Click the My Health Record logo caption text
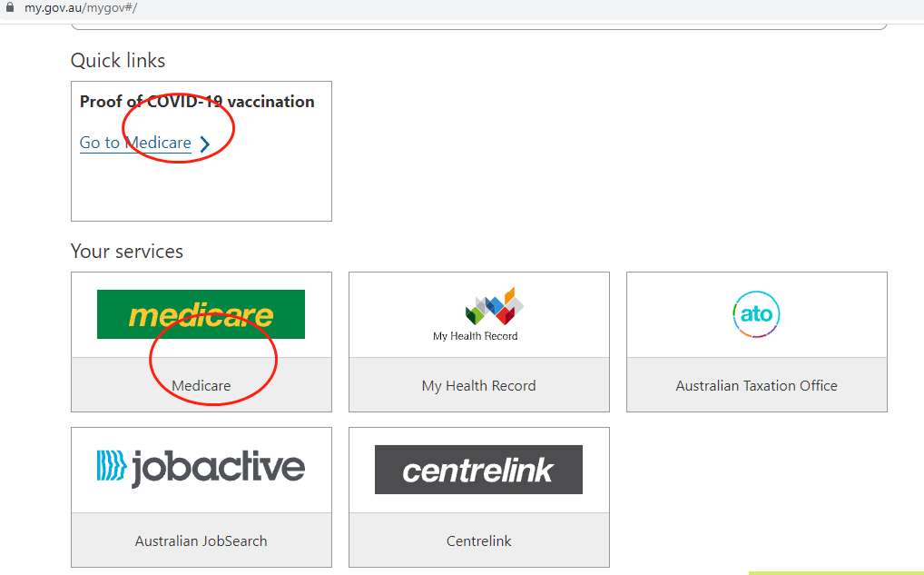 click(x=476, y=336)
